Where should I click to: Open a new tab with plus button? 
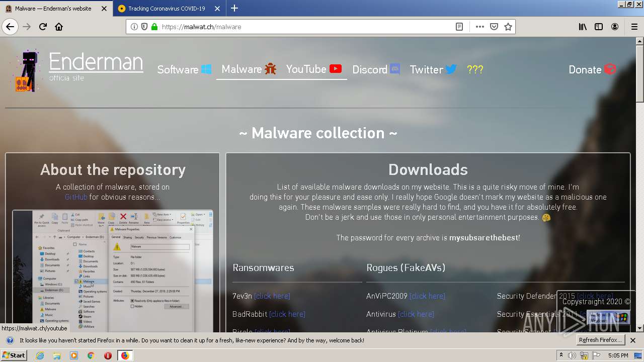(234, 8)
